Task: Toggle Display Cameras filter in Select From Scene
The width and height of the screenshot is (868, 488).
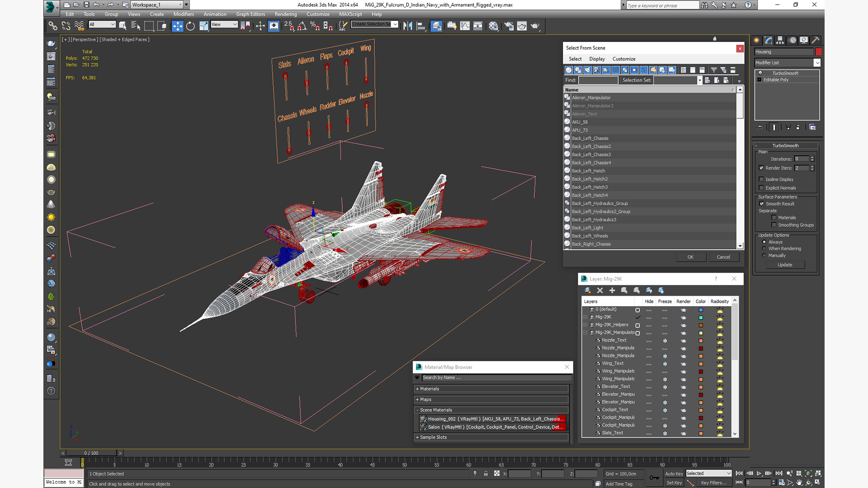Action: [x=597, y=70]
